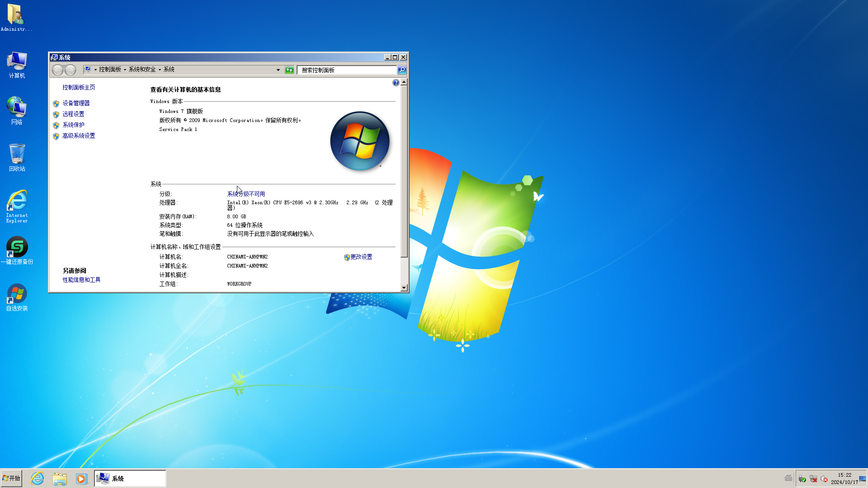
Task: Click the 搜索控制面板 search field
Action: pyautogui.click(x=347, y=70)
